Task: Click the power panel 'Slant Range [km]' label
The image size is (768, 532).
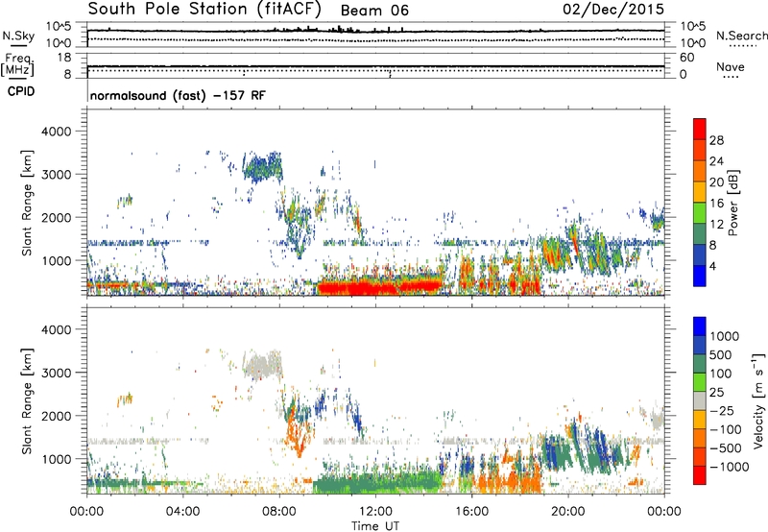Action: [27, 203]
